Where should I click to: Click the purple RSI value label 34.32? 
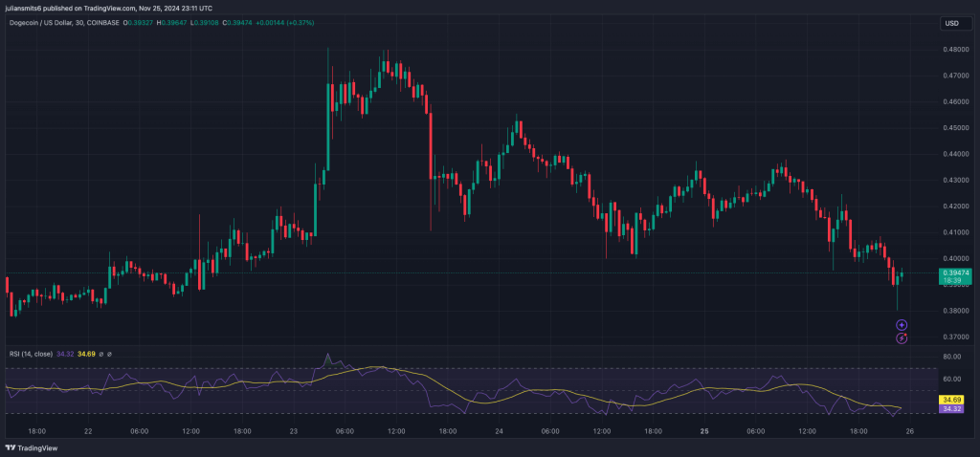pos(951,408)
